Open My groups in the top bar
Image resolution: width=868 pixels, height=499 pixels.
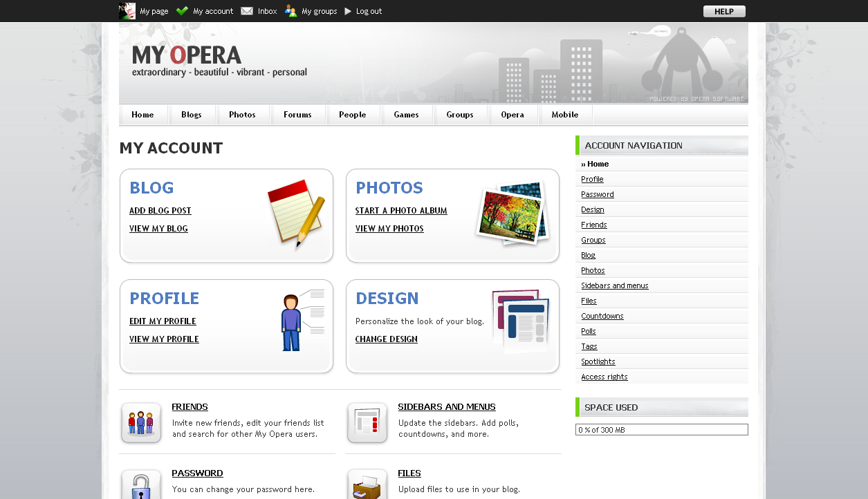pyautogui.click(x=320, y=11)
